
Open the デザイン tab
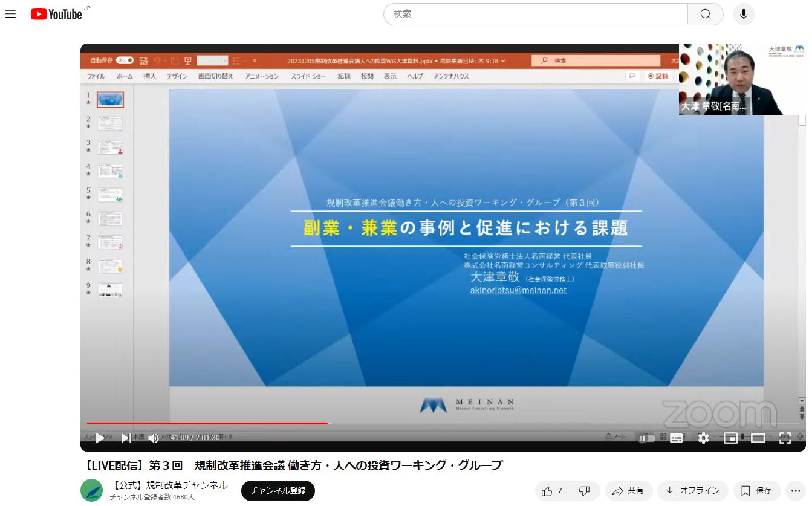177,76
